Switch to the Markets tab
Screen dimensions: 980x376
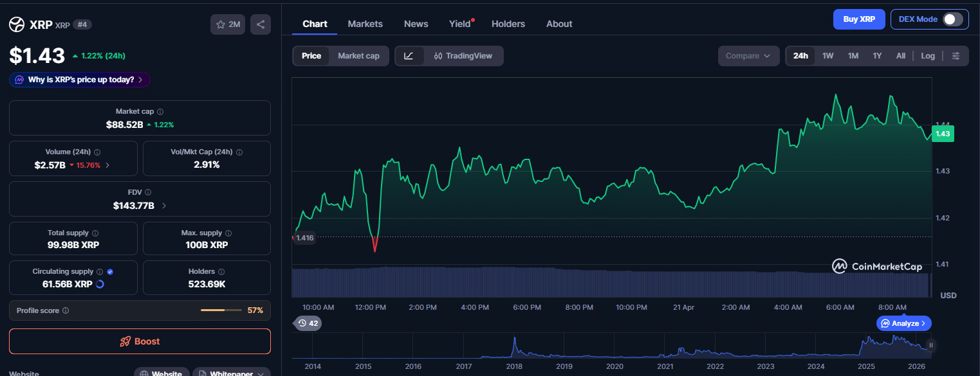[x=365, y=24]
